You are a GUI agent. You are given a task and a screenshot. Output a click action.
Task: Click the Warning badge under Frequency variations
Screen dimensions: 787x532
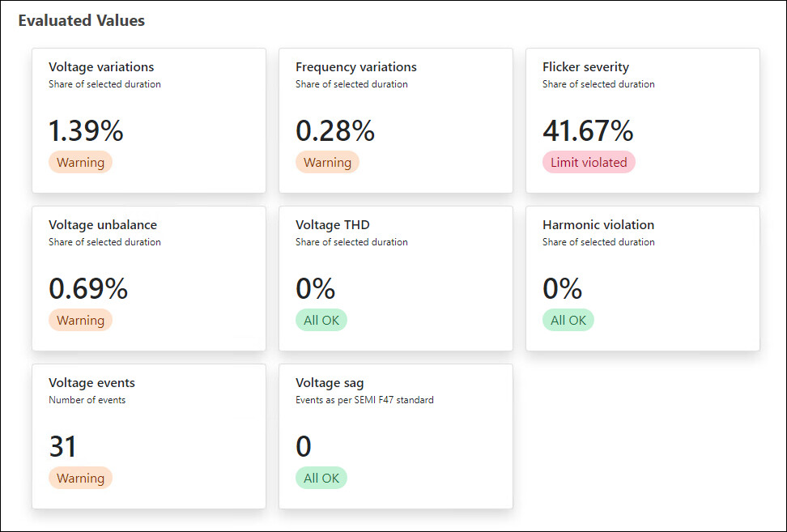tap(327, 162)
